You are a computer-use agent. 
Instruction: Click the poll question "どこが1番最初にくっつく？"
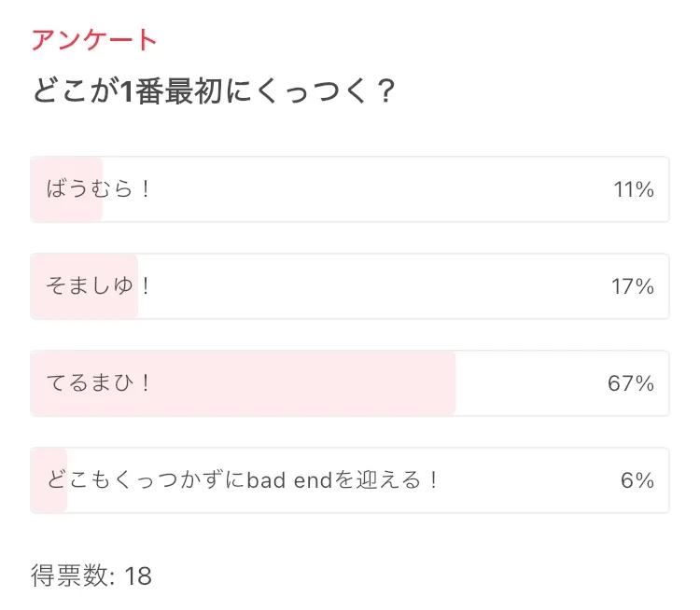point(214,92)
